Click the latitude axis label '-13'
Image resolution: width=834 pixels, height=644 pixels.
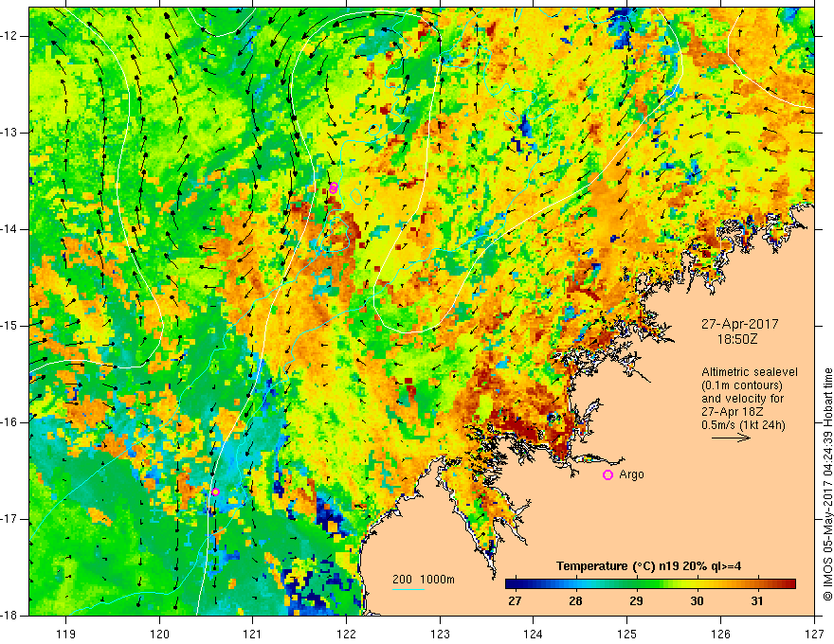(x=10, y=133)
